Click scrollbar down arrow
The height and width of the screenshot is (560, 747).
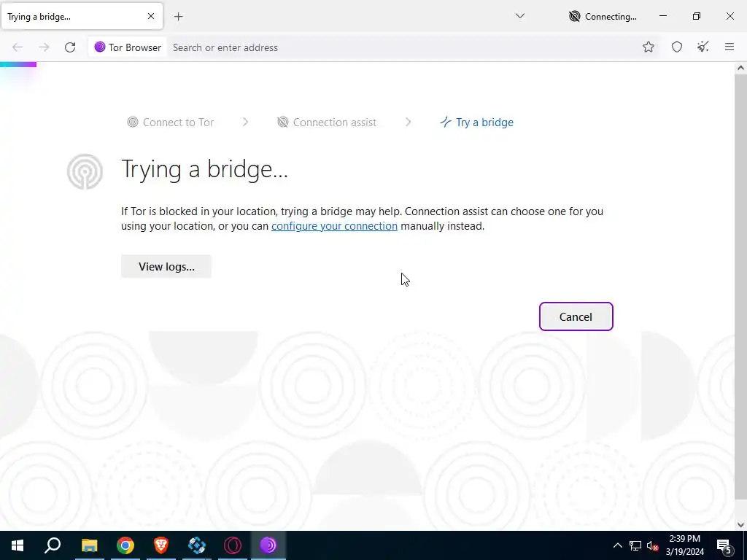pos(740,524)
